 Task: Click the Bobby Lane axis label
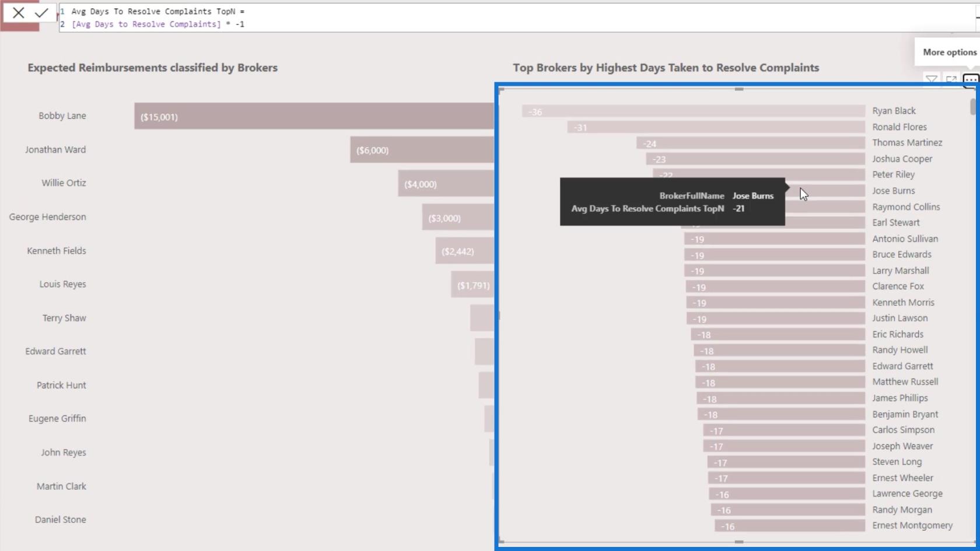pos(62,116)
